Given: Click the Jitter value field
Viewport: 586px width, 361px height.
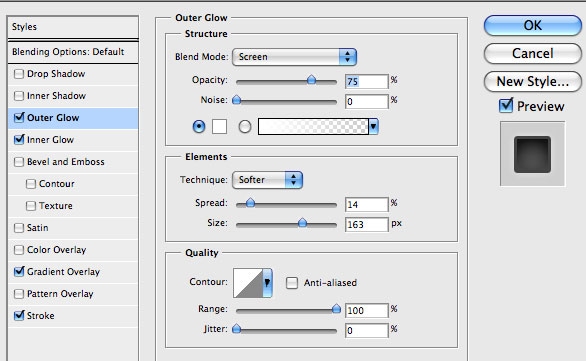Looking at the screenshot, I should [367, 330].
